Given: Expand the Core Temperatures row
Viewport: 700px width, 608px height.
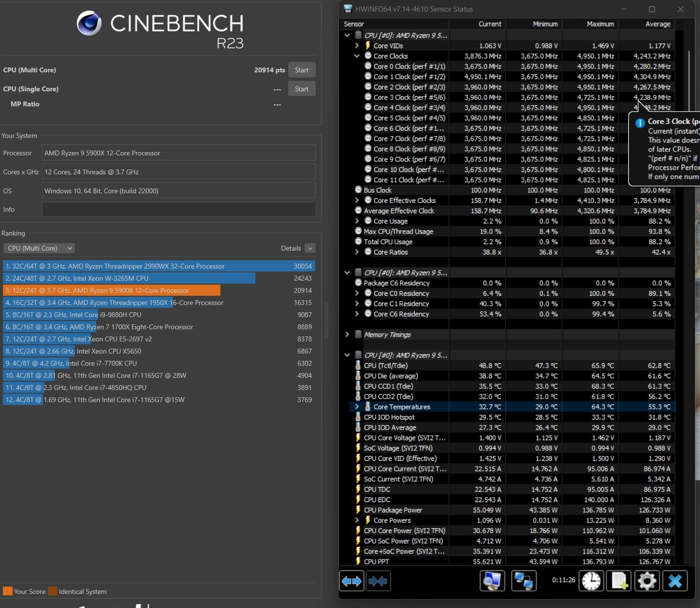Looking at the screenshot, I should (357, 407).
